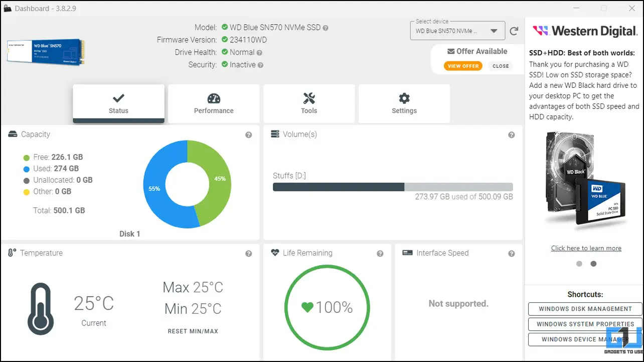
Task: Click the thermometer icon in Temperature
Action: [x=41, y=309]
